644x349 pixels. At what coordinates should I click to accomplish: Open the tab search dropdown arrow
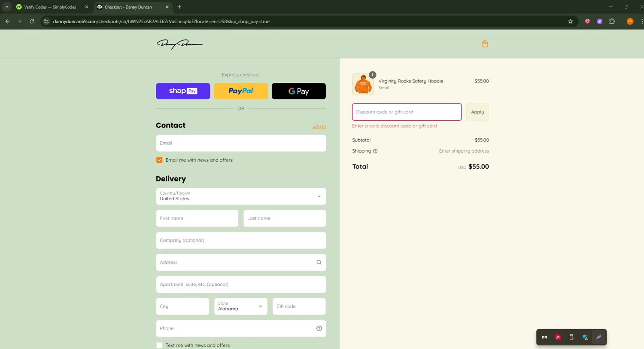point(6,7)
